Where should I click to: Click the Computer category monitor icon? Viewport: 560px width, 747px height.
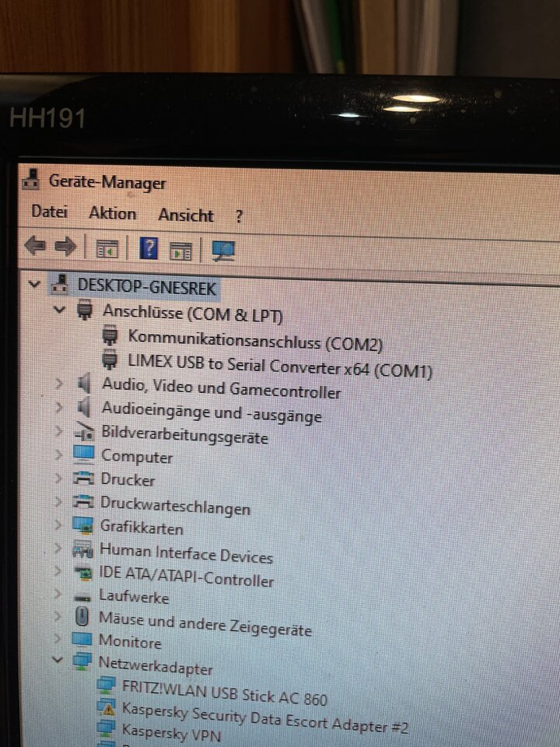tap(84, 454)
